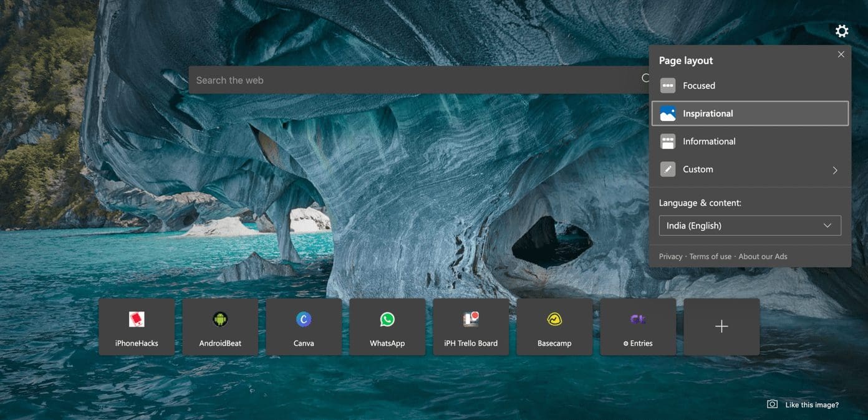Screen dimensions: 868x420
Task: Open the Entries quick link tile
Action: (x=638, y=327)
